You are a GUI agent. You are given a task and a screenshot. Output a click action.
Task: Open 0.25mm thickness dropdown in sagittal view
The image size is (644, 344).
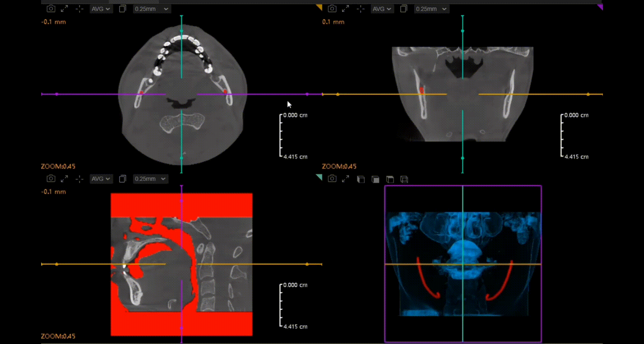pyautogui.click(x=150, y=179)
